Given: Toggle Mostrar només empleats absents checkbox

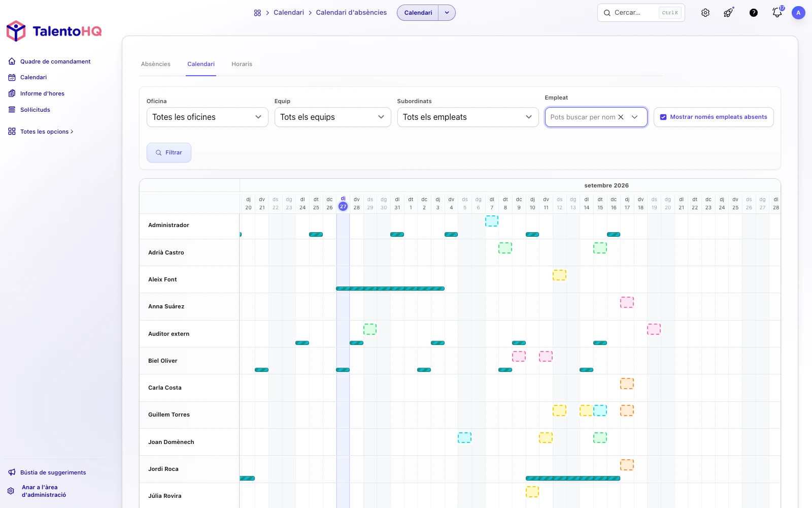Looking at the screenshot, I should pyautogui.click(x=663, y=117).
